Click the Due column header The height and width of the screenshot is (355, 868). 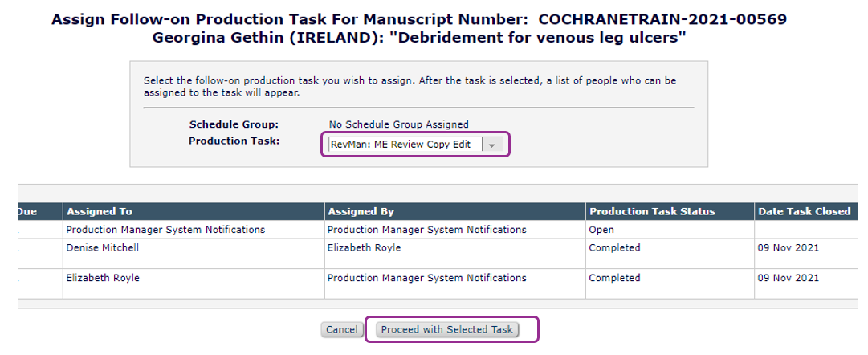click(x=27, y=212)
